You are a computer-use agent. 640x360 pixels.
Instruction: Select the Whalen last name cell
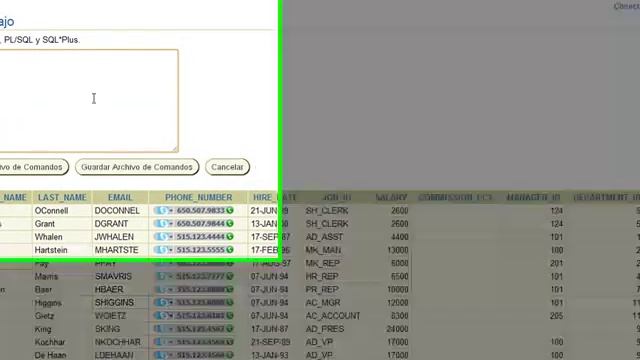click(49, 237)
